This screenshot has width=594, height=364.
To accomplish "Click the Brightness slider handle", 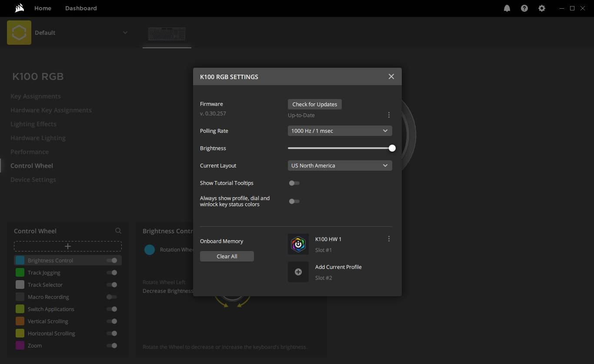I will (x=392, y=148).
